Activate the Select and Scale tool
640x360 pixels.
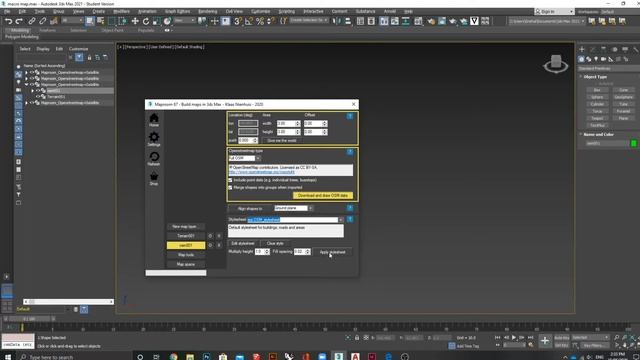pos(156,21)
